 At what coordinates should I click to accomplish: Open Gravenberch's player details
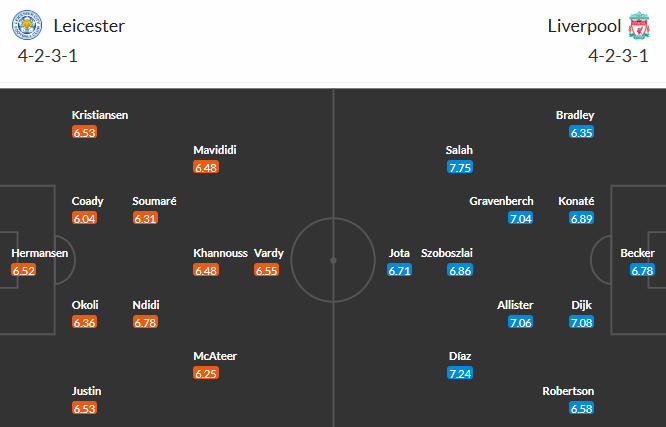pos(501,201)
